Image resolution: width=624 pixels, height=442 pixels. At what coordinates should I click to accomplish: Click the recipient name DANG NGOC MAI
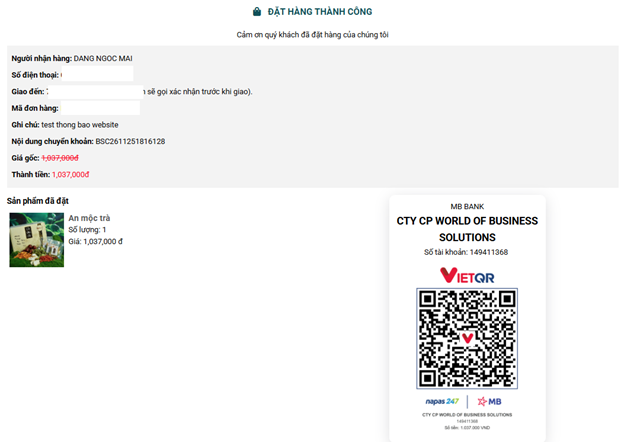[x=103, y=58]
